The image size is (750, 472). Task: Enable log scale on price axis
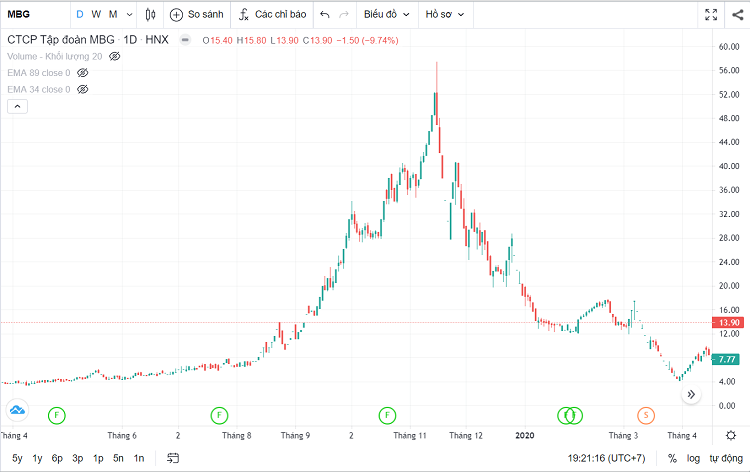[693, 457]
